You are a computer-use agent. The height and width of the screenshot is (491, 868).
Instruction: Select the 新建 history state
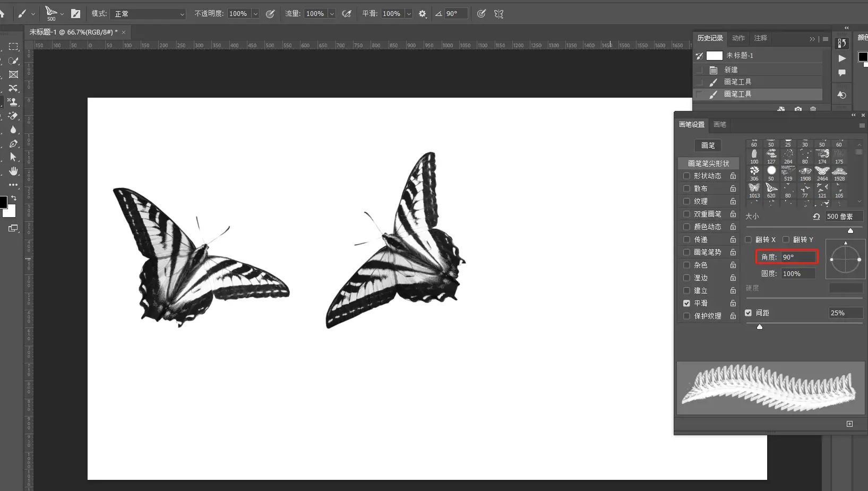[731, 70]
